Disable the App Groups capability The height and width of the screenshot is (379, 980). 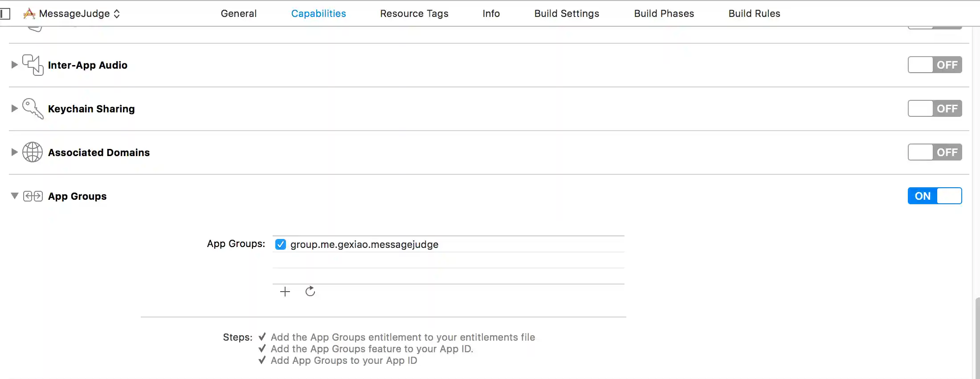(935, 196)
